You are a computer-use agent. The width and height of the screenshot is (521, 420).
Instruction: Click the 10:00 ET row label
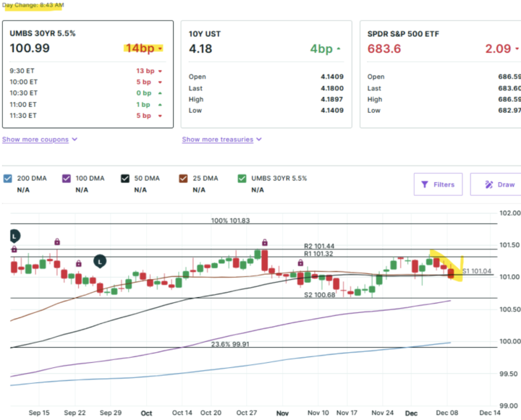tap(24, 82)
